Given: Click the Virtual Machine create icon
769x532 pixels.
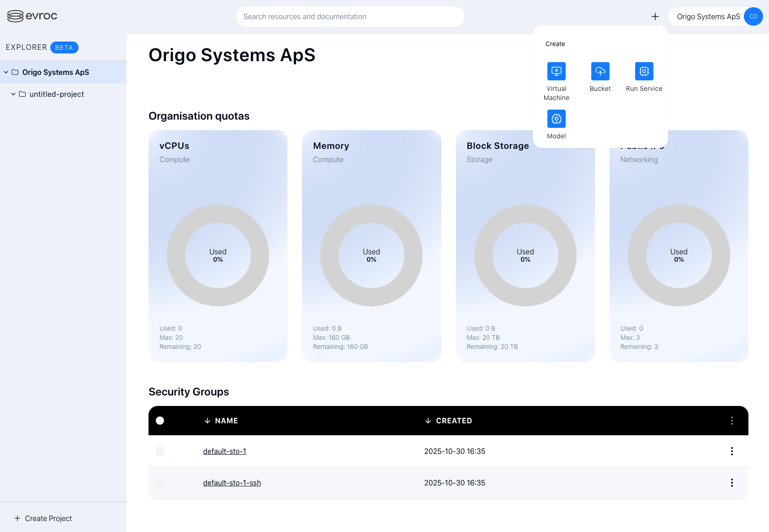Looking at the screenshot, I should pos(556,71).
